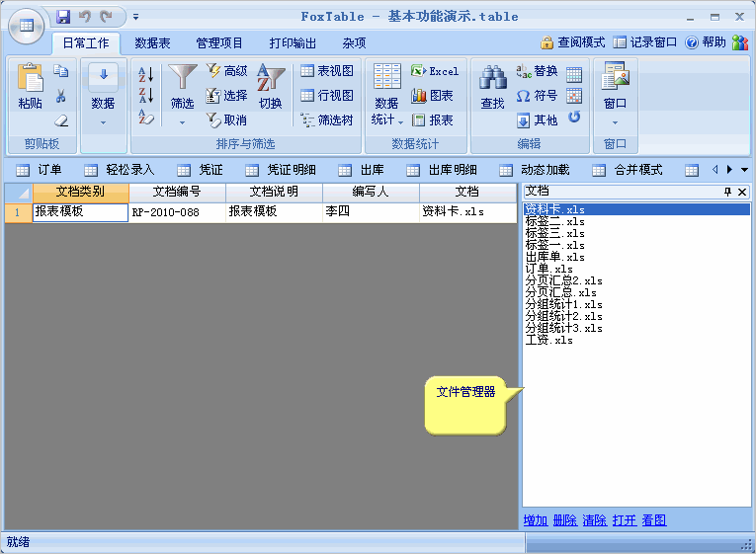Select the 杂项 ribbon tab
The image size is (756, 554).
click(354, 43)
